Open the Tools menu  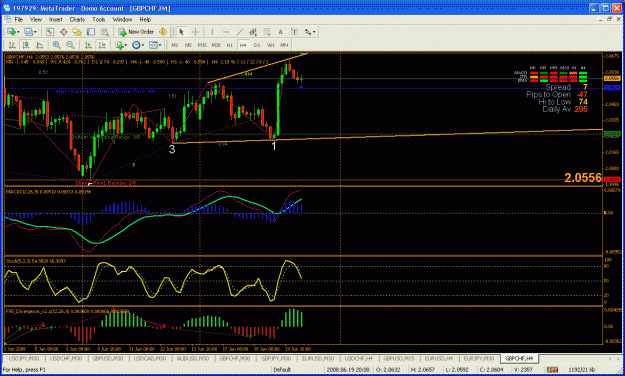(98, 19)
